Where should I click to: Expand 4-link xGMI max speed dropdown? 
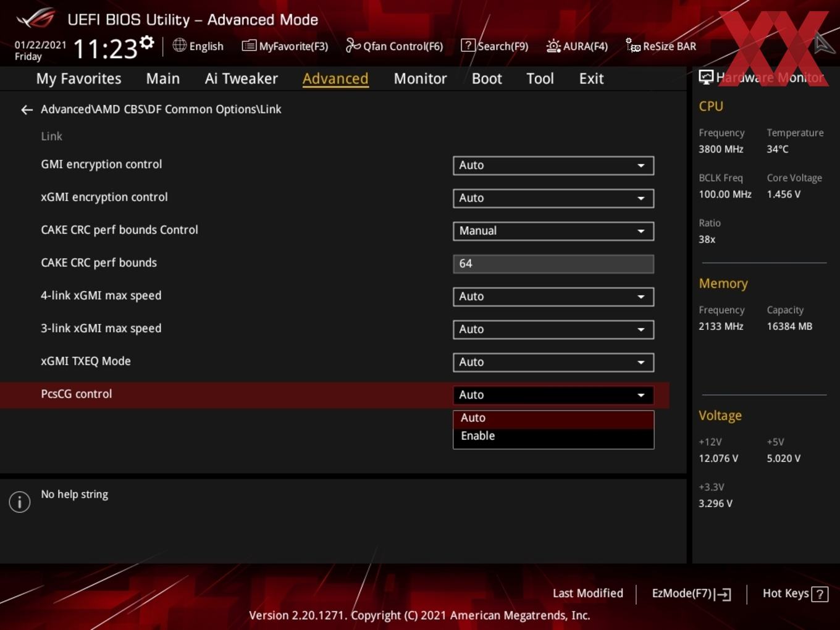(553, 296)
